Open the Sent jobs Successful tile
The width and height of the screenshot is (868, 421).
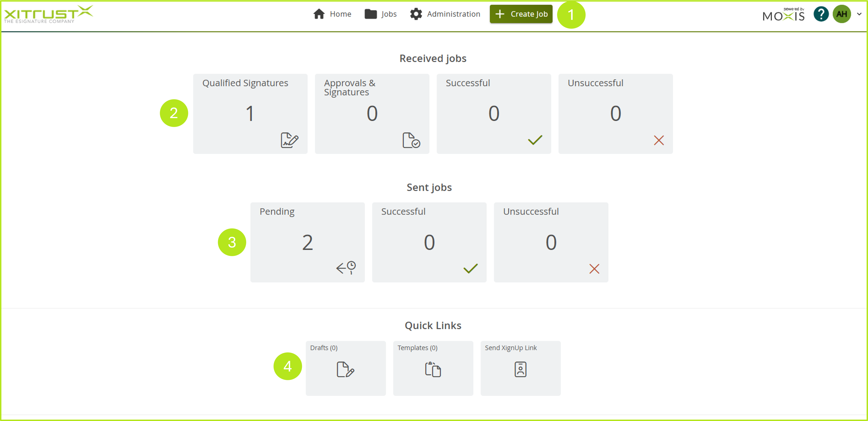click(x=429, y=242)
